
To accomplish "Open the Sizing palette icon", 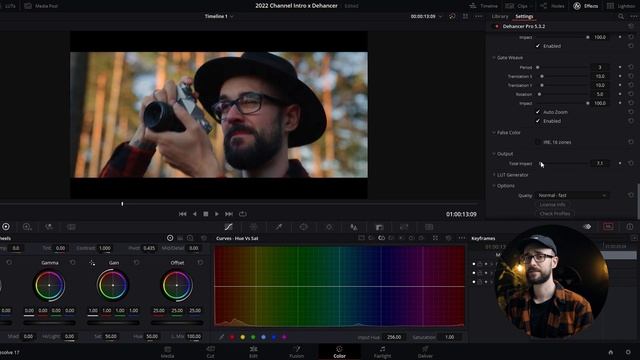I will pos(404,227).
